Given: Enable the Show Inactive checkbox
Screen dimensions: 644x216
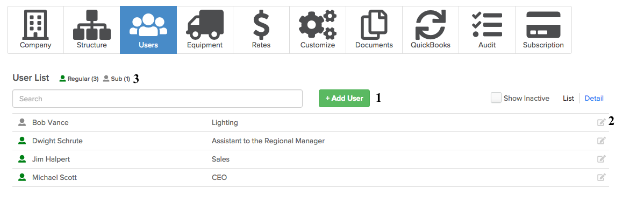Looking at the screenshot, I should 496,98.
